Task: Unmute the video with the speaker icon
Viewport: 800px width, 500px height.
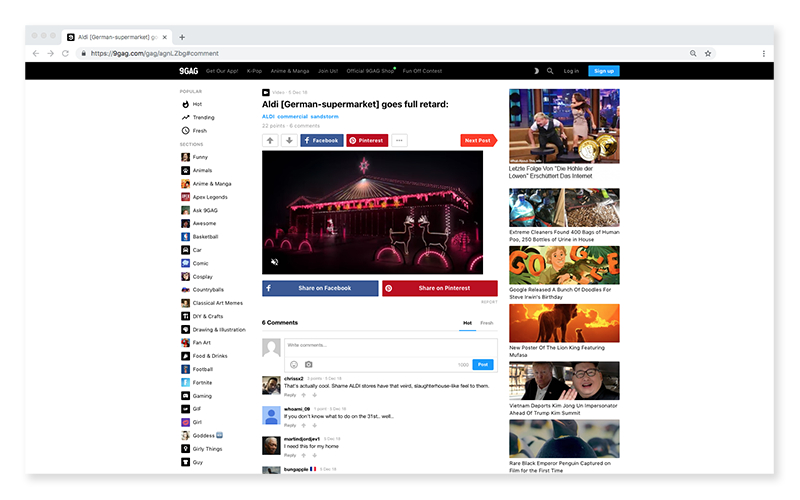Action: coord(274,262)
